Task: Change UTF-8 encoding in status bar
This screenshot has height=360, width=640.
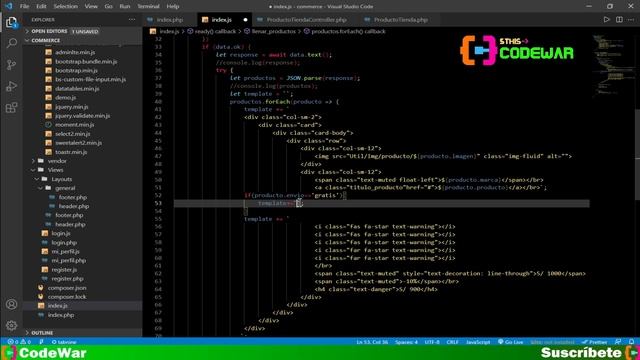Action: (432, 342)
